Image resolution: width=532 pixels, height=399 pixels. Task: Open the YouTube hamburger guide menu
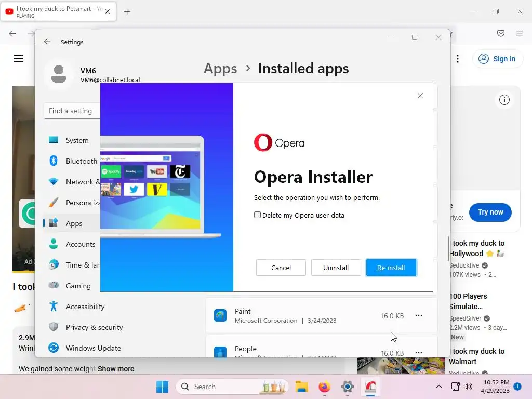coord(19,59)
